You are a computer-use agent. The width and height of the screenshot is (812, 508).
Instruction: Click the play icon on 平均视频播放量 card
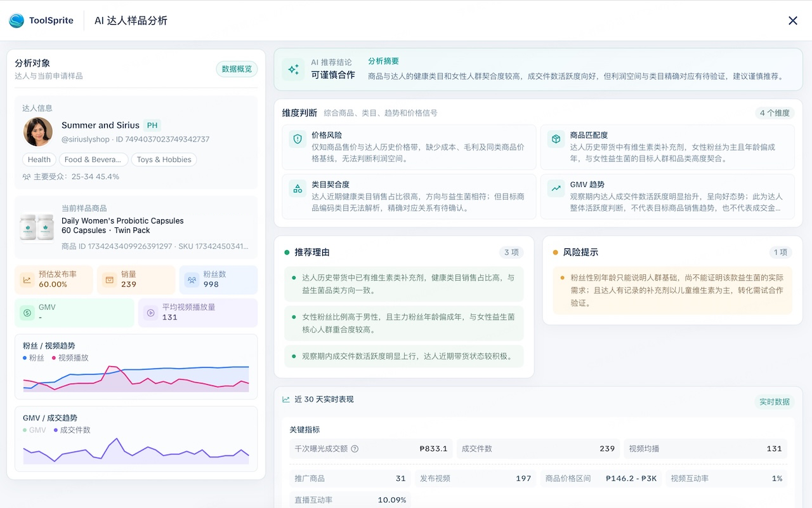point(150,312)
